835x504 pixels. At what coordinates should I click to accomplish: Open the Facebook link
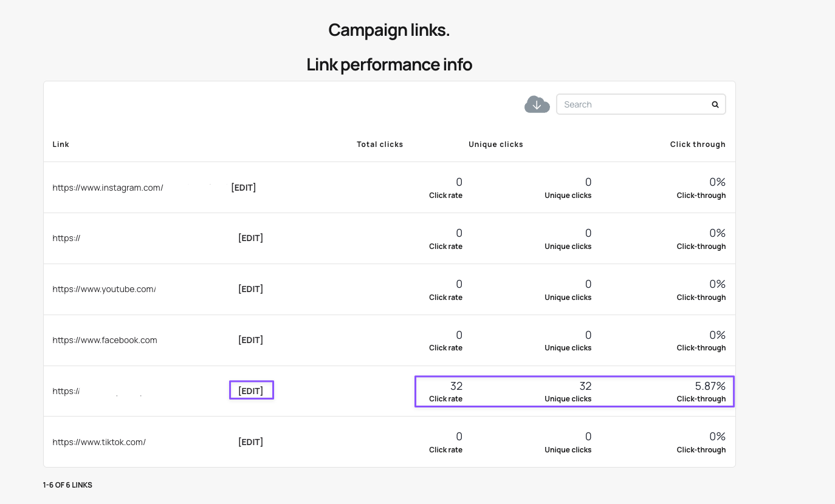[x=105, y=340]
